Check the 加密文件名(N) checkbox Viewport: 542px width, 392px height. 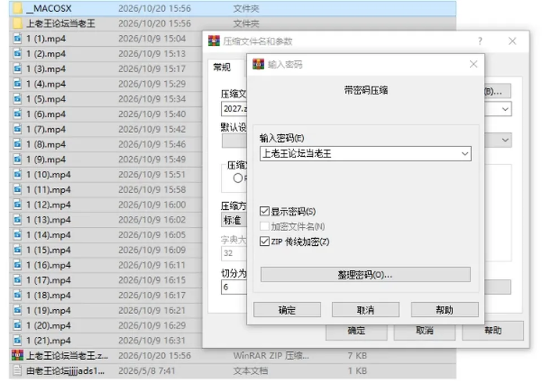[x=264, y=226]
